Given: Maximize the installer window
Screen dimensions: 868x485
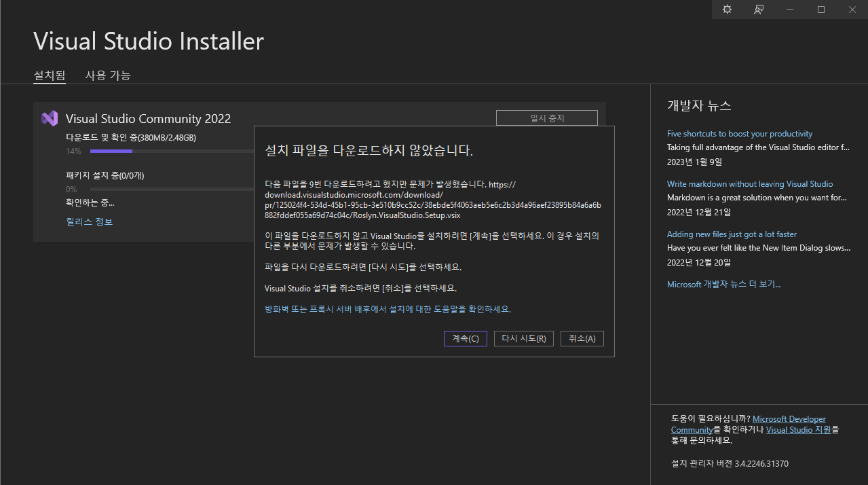Looking at the screenshot, I should coord(820,10).
